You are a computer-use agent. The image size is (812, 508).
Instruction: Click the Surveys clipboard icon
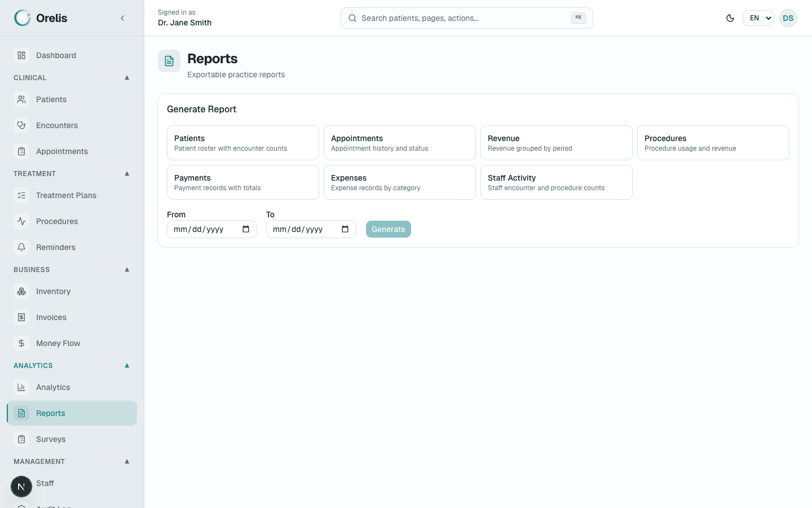[x=21, y=439]
